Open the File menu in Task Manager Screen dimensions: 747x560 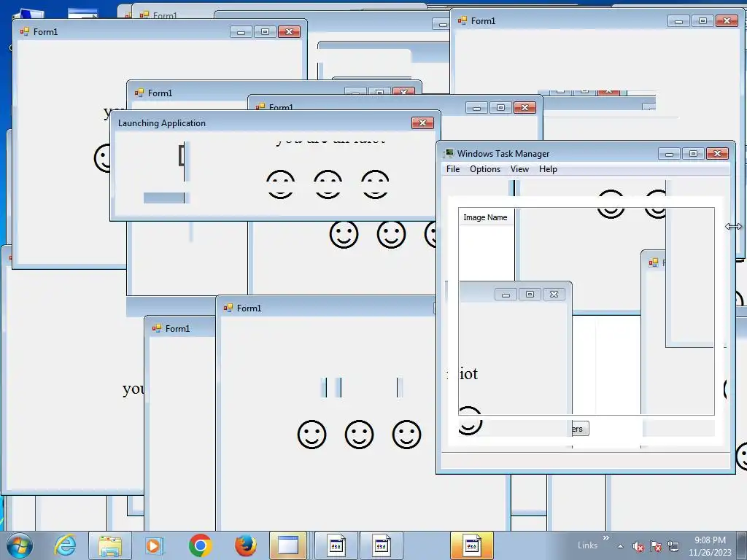point(452,169)
